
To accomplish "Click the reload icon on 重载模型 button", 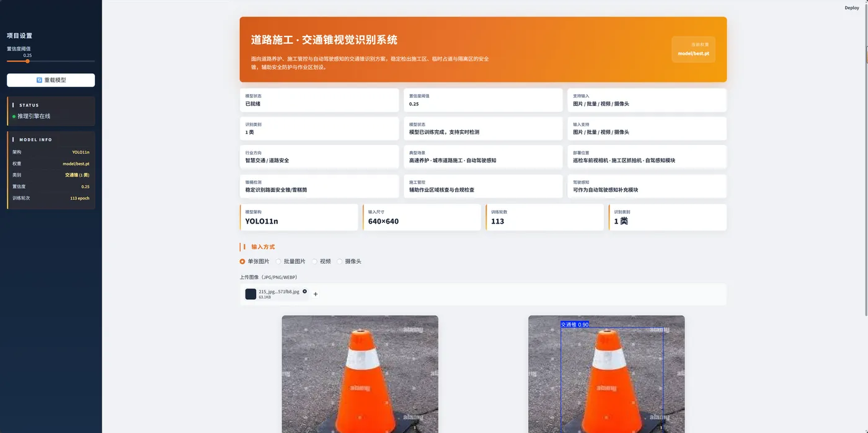I will pyautogui.click(x=39, y=80).
